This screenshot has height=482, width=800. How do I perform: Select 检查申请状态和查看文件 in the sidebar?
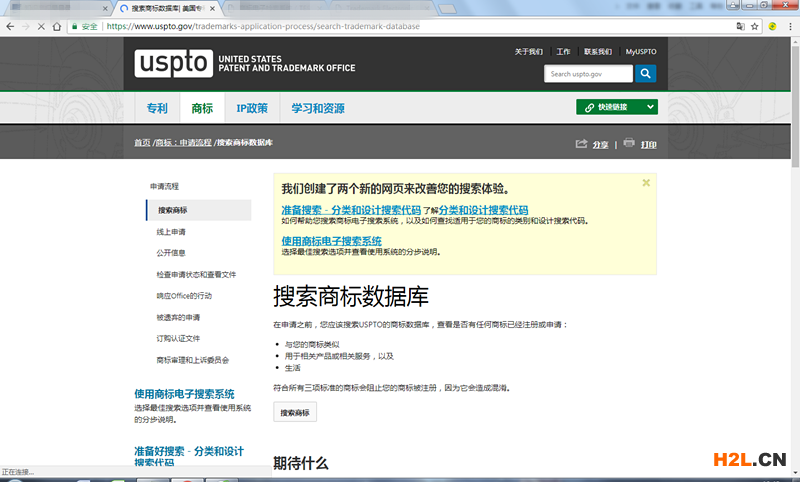point(196,275)
